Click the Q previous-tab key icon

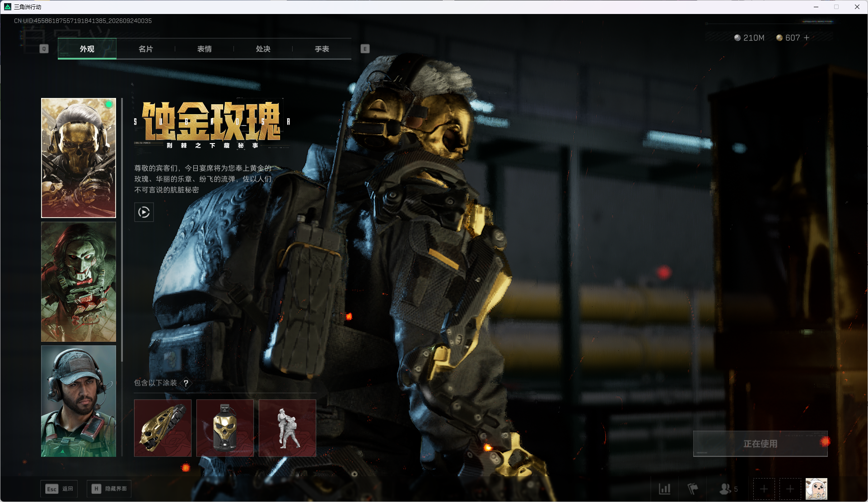44,49
